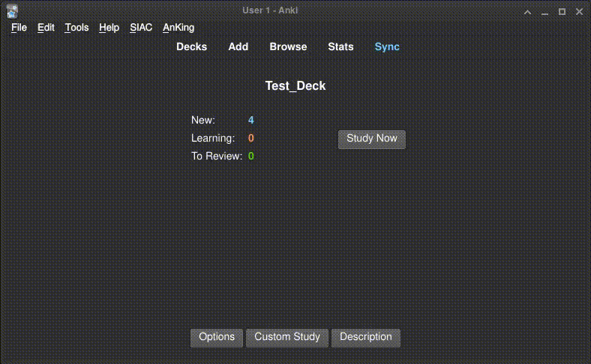The height and width of the screenshot is (364, 591).
Task: Open the deck Description editor
Action: (365, 337)
